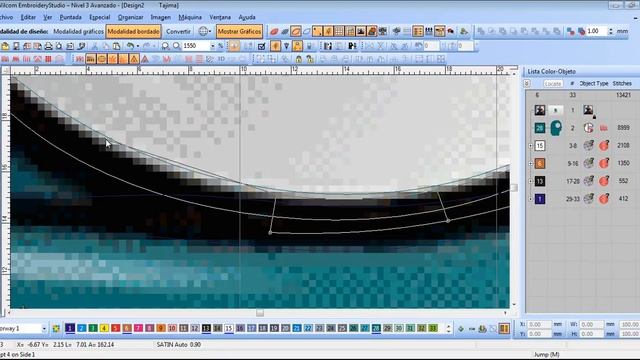640x360 pixels.
Task: Toggle the Mostrar Gráficos button
Action: [x=239, y=31]
